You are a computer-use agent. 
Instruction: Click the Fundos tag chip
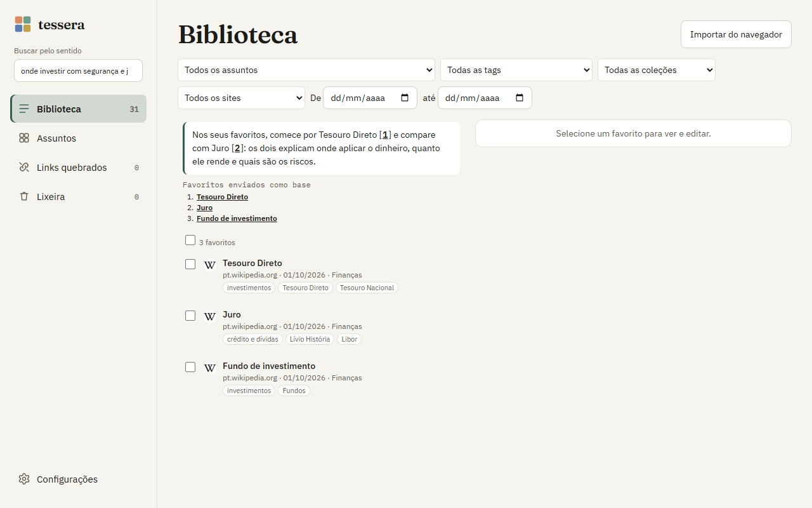294,391
